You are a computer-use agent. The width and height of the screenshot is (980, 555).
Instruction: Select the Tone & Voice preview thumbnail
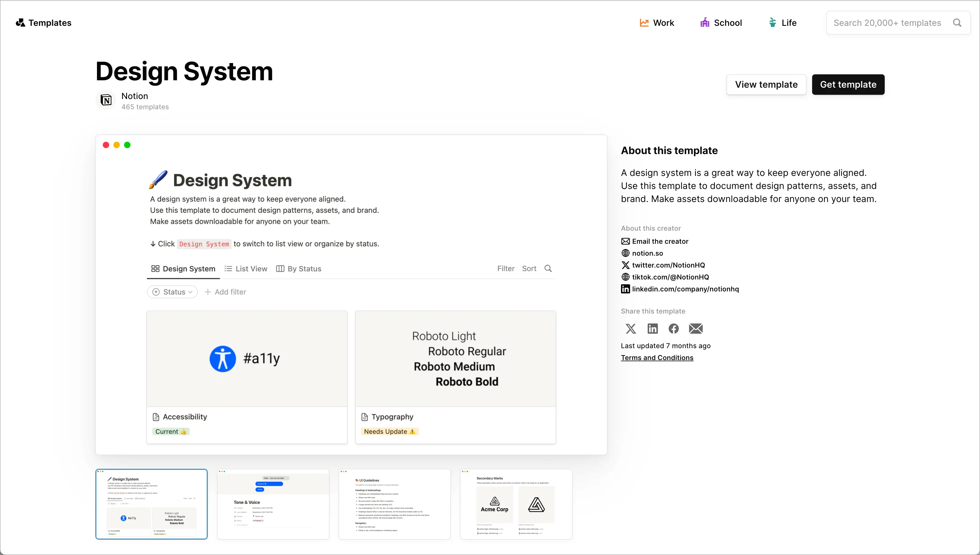tap(273, 504)
